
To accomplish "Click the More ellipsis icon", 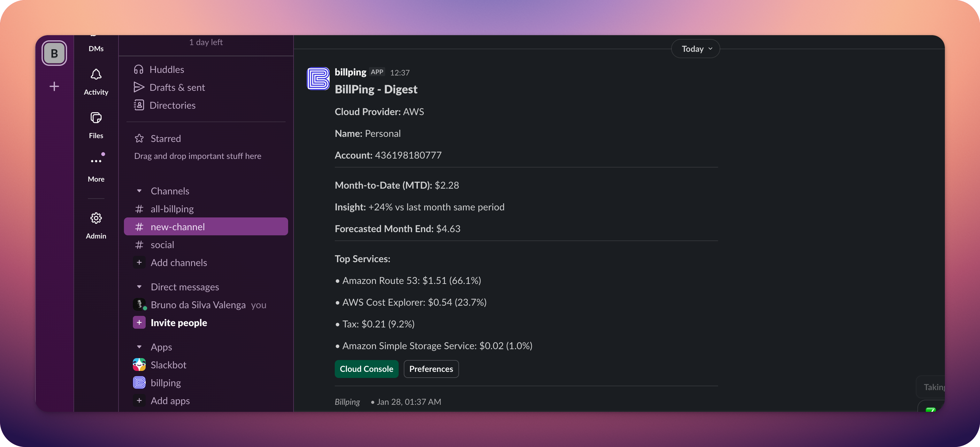I will point(96,161).
